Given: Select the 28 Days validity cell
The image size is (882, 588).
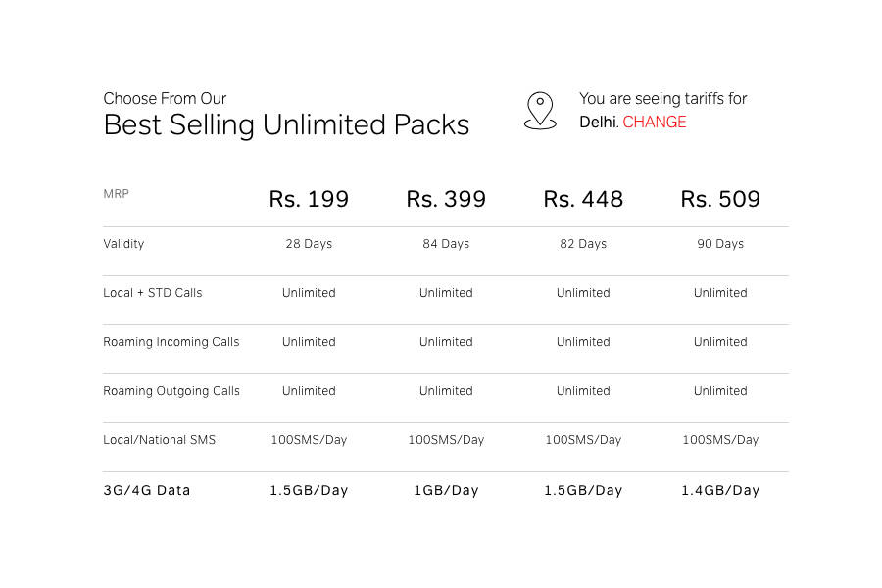Looking at the screenshot, I should tap(309, 244).
